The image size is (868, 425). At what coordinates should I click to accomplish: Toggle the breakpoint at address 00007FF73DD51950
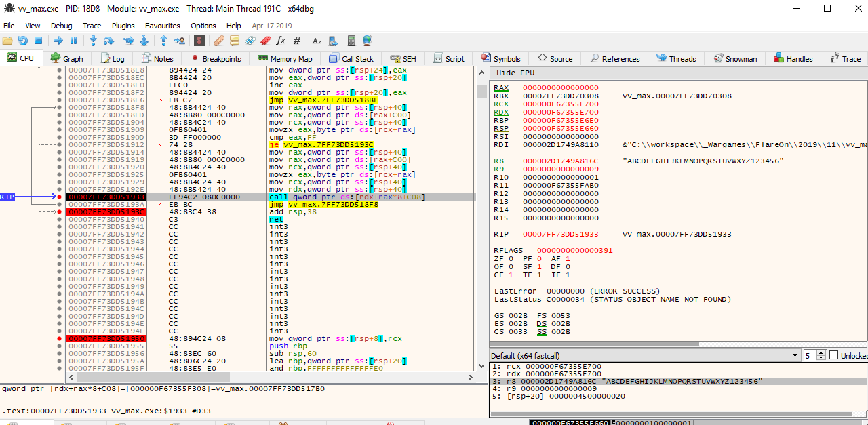[60, 338]
